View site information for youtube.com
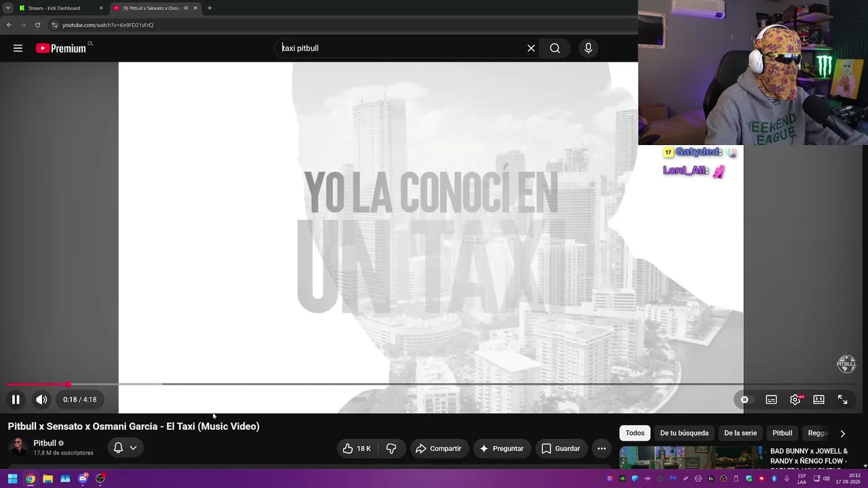The image size is (868, 488). [x=55, y=25]
